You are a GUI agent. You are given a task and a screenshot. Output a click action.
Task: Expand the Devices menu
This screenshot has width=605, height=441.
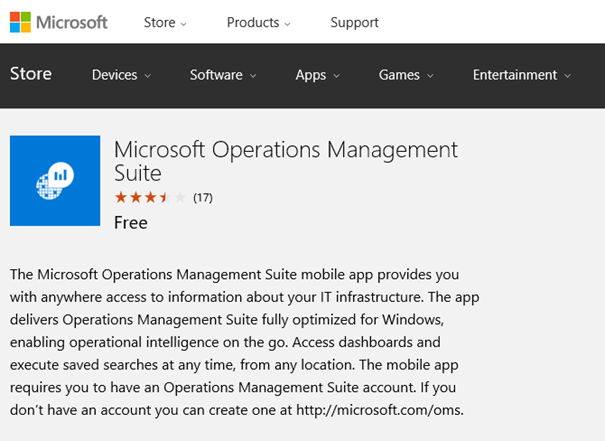(121, 75)
